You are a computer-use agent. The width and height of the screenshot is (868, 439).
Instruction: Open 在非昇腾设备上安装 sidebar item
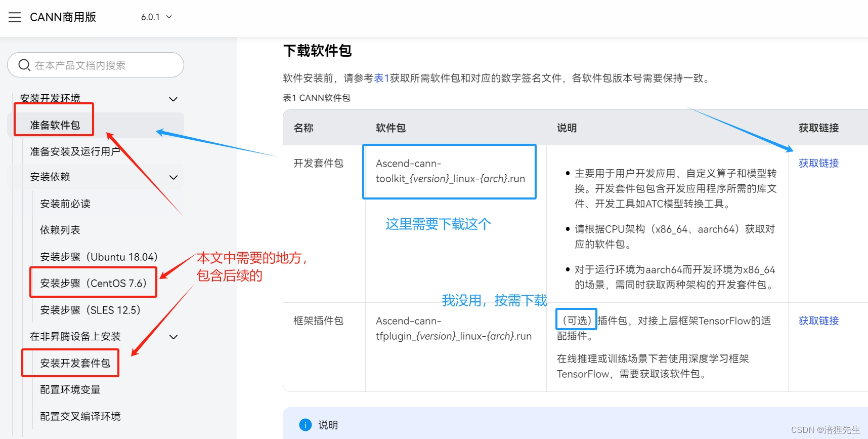[75, 336]
